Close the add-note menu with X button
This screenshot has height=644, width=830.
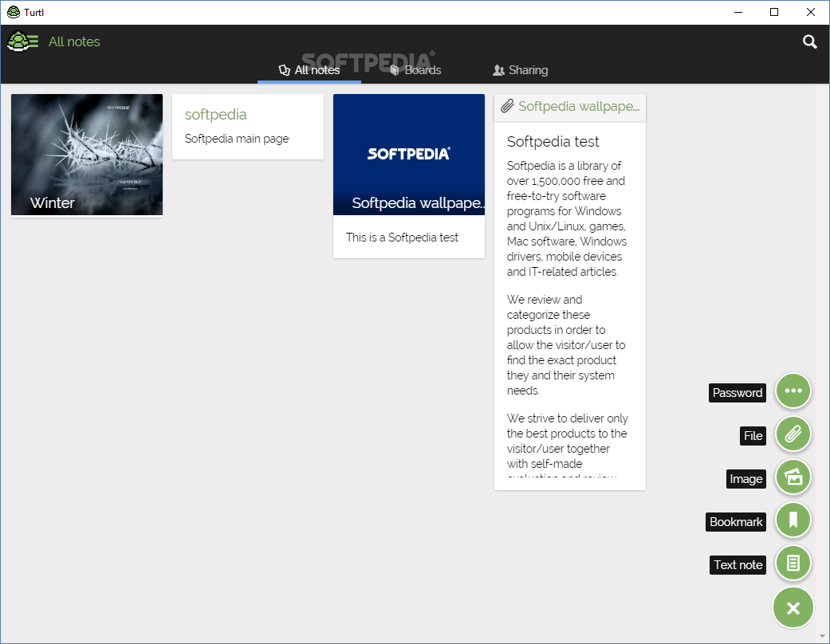tap(793, 608)
